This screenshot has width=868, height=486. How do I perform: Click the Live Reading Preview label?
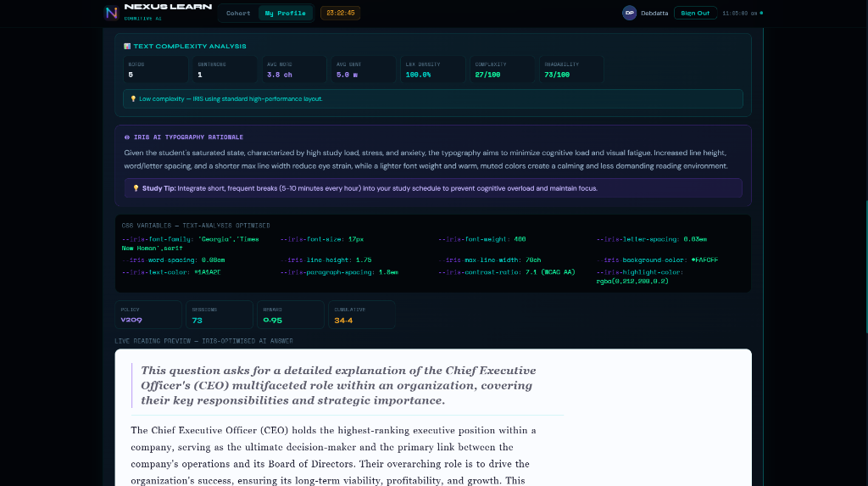click(203, 341)
